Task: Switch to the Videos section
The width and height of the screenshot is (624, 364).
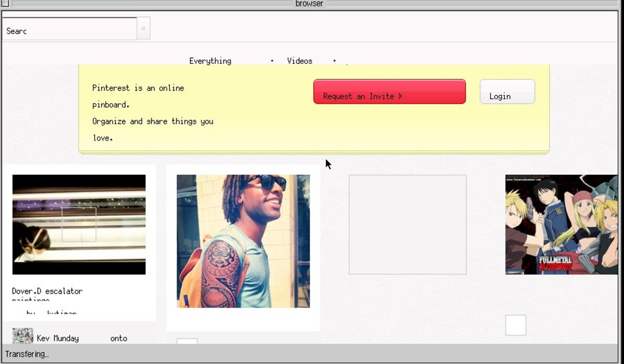Action: (300, 61)
